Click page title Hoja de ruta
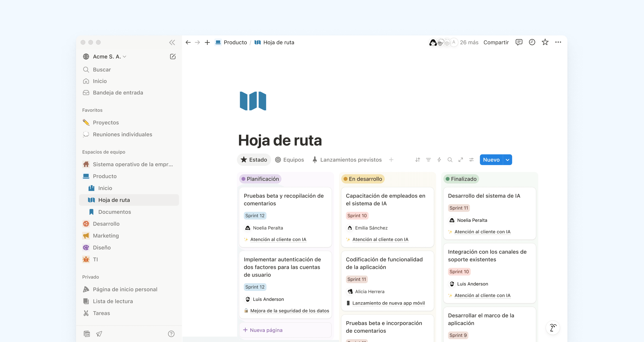 (280, 140)
